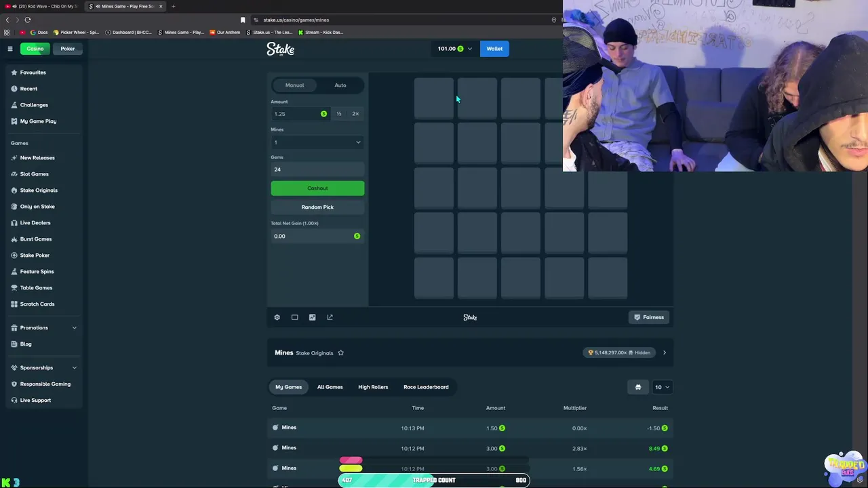
Task: Halve the bet amount with ½
Action: pyautogui.click(x=338, y=114)
